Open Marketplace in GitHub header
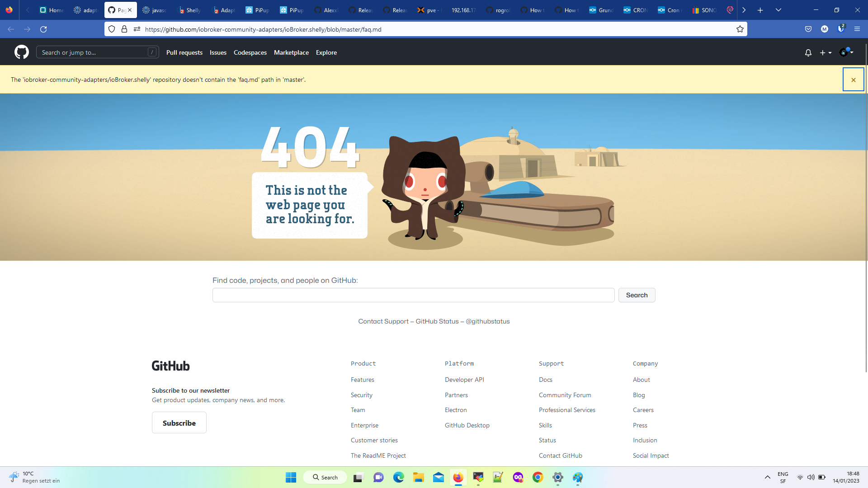868x488 pixels. [x=291, y=53]
